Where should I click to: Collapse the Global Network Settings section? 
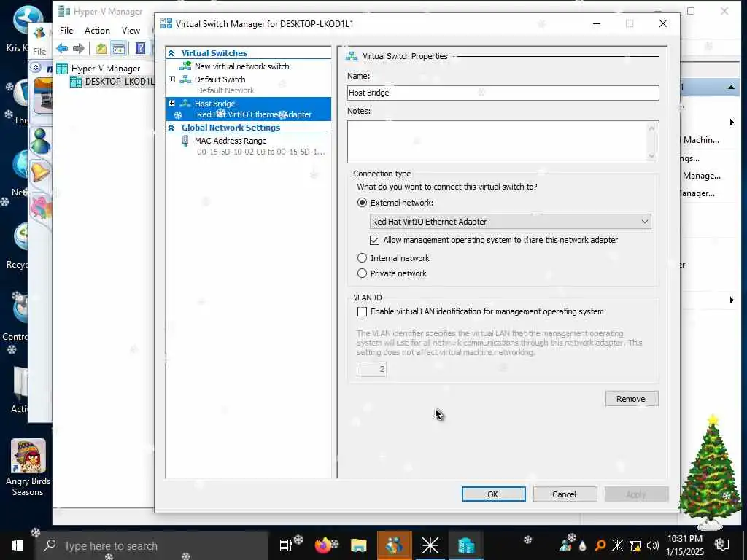coord(171,128)
